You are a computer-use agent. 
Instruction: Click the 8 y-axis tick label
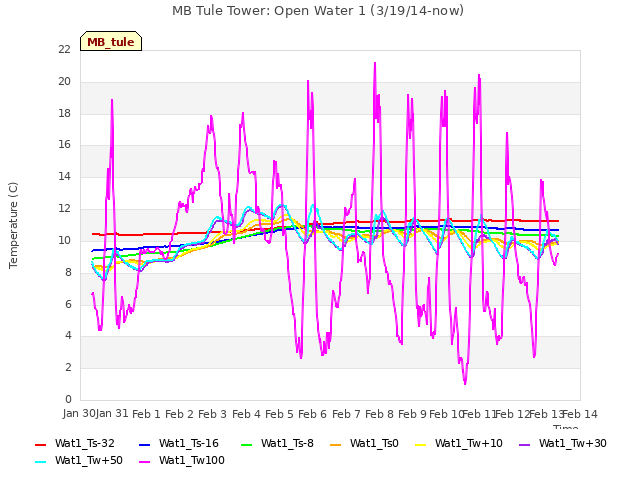click(68, 272)
